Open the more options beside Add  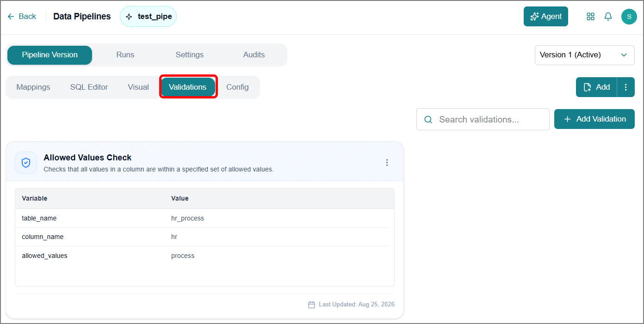(626, 87)
